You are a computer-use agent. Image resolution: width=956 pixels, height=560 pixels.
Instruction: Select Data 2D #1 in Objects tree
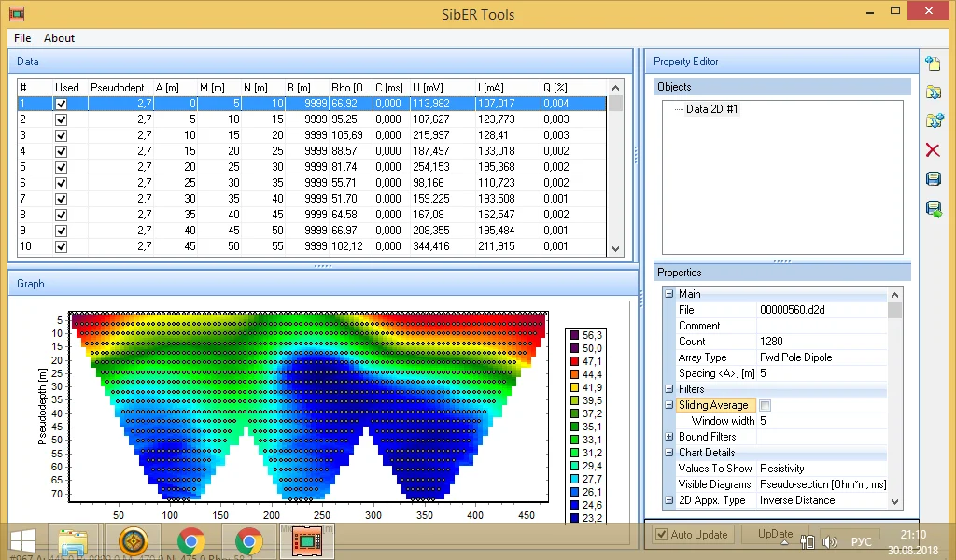[711, 109]
